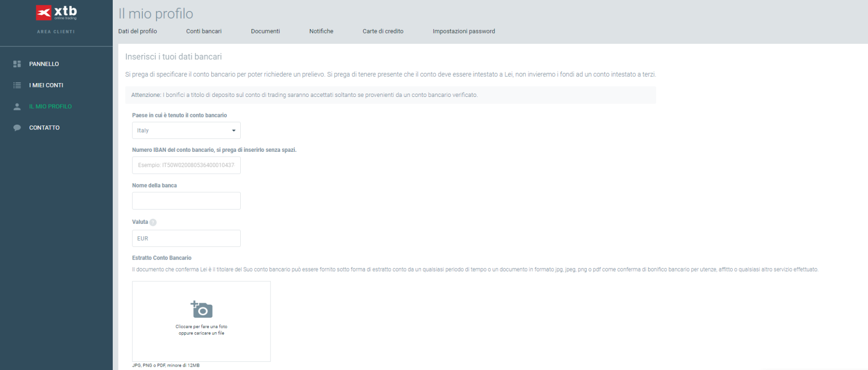Click the Valuta help question mark icon
868x370 pixels.
click(x=153, y=222)
